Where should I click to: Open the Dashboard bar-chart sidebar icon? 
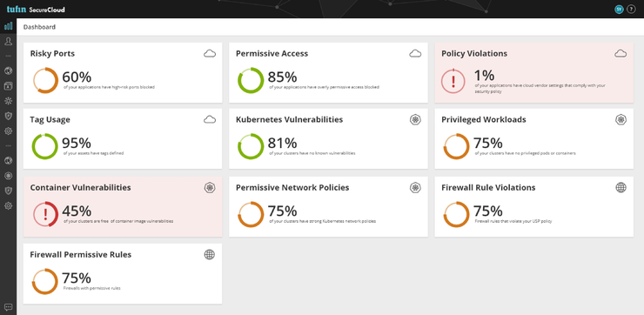[8, 26]
